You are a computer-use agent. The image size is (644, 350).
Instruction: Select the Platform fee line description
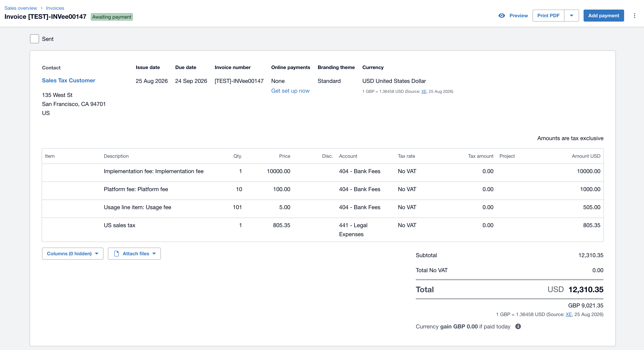[x=136, y=189]
